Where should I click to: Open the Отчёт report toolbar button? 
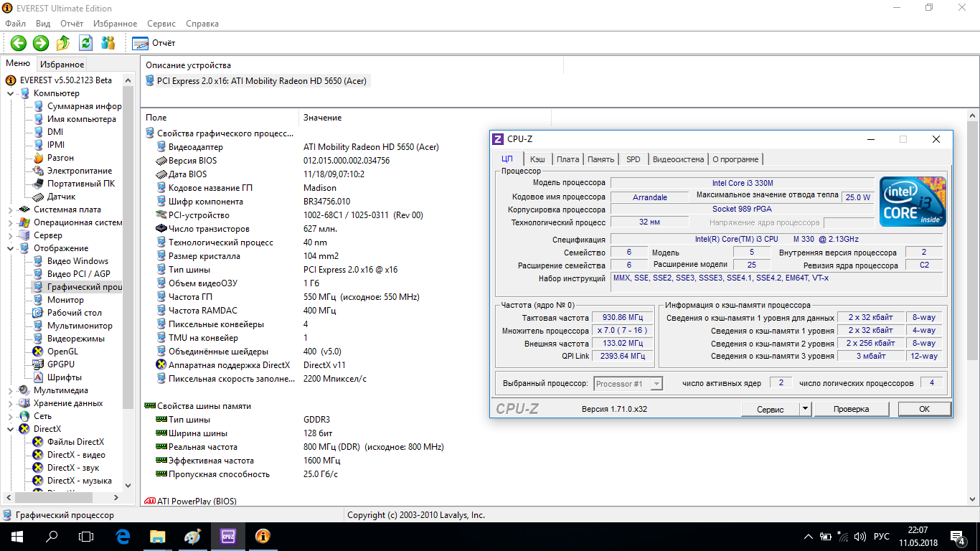(x=154, y=43)
